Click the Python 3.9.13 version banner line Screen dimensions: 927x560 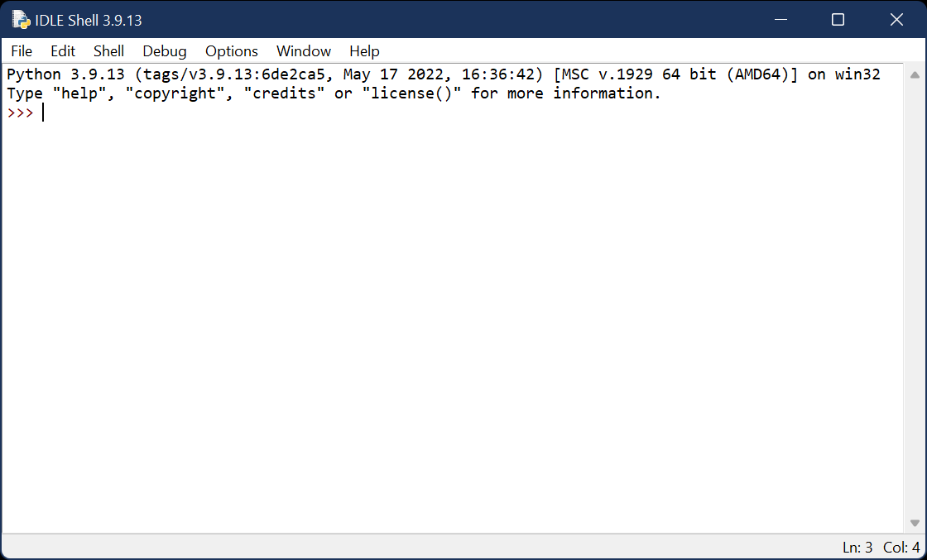pyautogui.click(x=444, y=74)
